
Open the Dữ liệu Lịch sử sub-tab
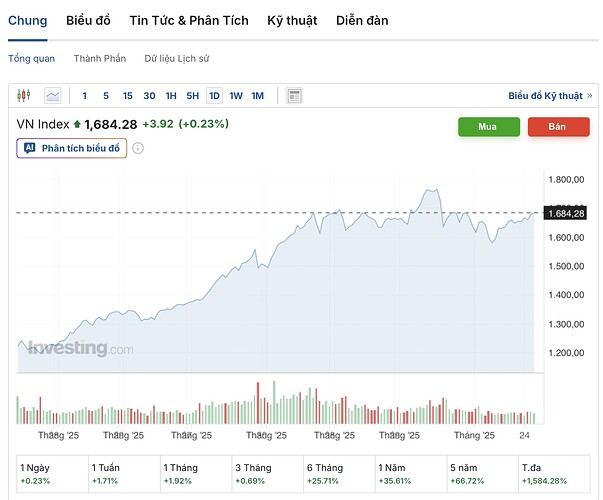[x=177, y=58]
